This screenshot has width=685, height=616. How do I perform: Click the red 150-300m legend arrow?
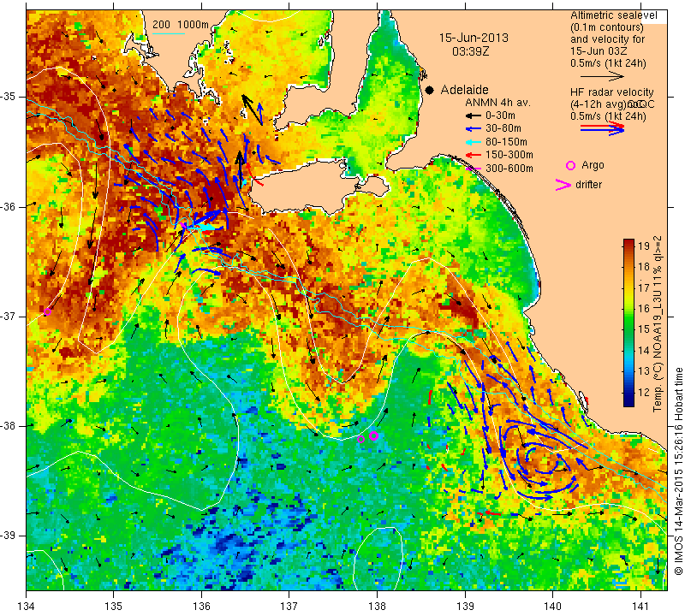point(474,155)
